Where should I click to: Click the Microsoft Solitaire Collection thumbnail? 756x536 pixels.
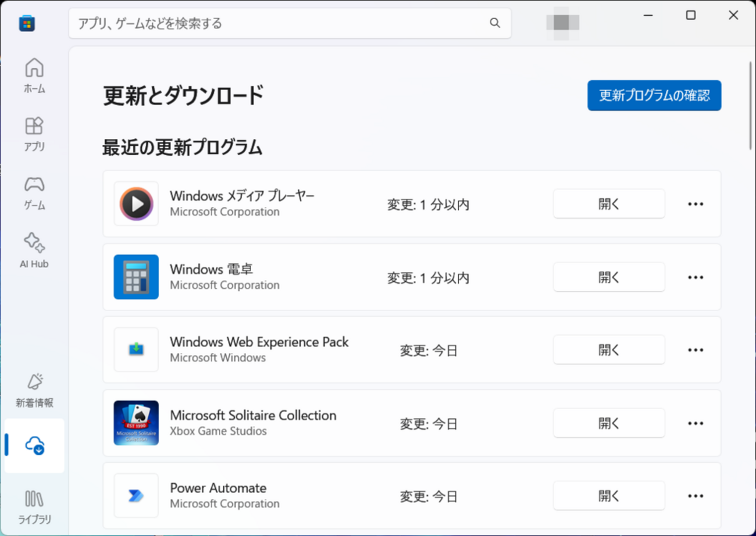click(x=136, y=423)
